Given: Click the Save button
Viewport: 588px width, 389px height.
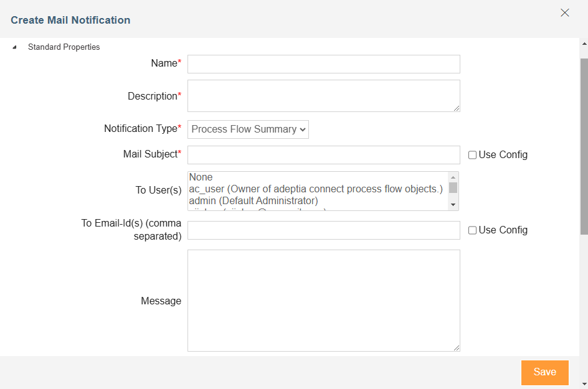Looking at the screenshot, I should [x=545, y=373].
